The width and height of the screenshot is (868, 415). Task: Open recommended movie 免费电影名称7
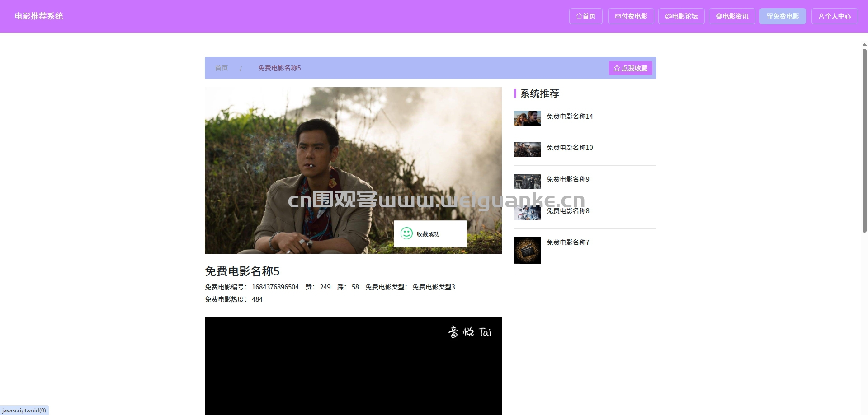568,242
